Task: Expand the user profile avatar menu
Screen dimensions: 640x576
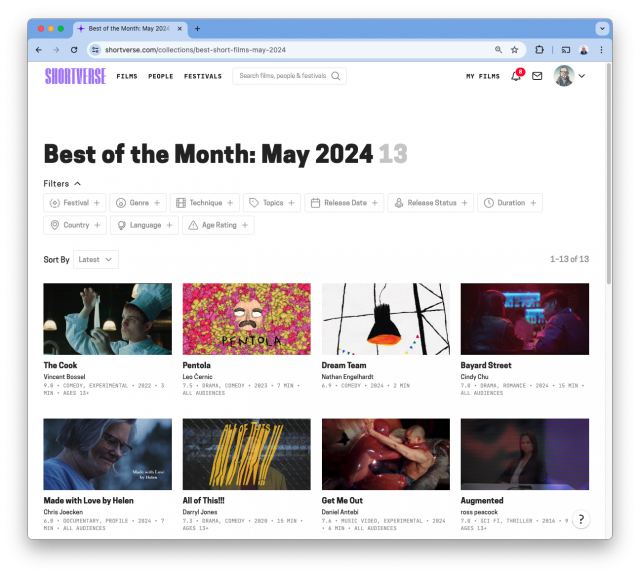Action: [x=570, y=76]
